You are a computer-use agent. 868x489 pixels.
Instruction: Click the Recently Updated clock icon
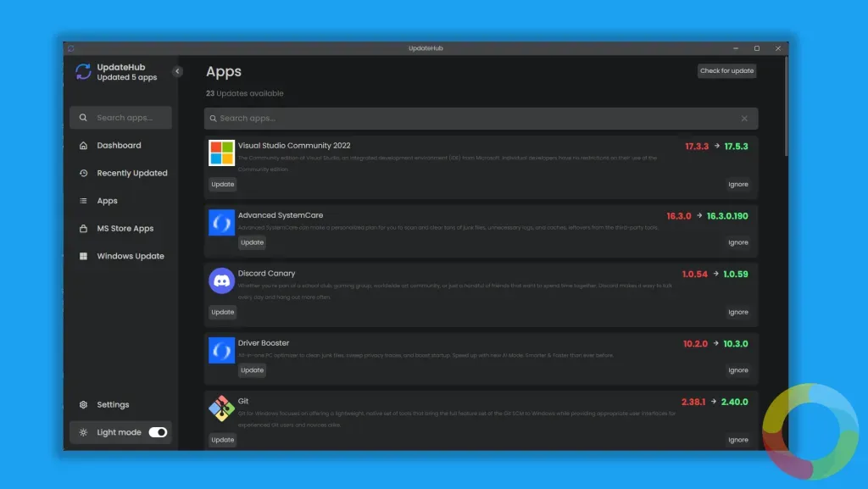[x=83, y=173]
